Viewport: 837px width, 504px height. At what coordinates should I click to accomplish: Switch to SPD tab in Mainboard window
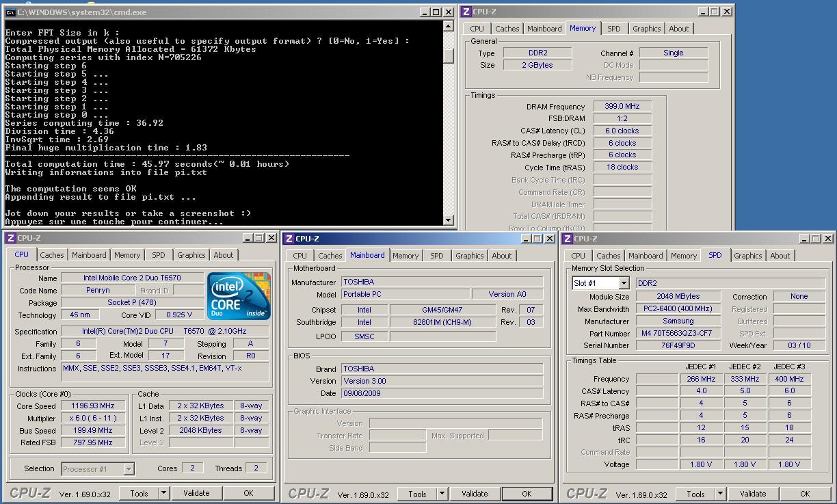pos(436,256)
